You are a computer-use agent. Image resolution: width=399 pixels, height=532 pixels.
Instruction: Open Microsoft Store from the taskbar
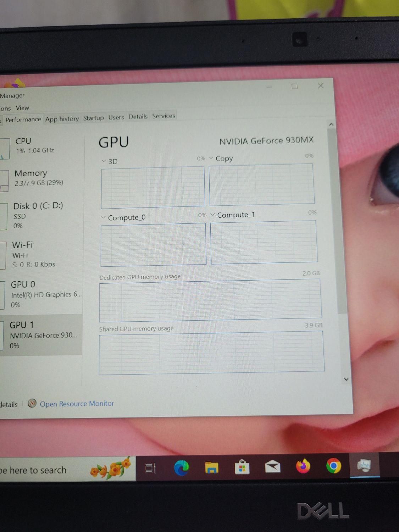[242, 467]
